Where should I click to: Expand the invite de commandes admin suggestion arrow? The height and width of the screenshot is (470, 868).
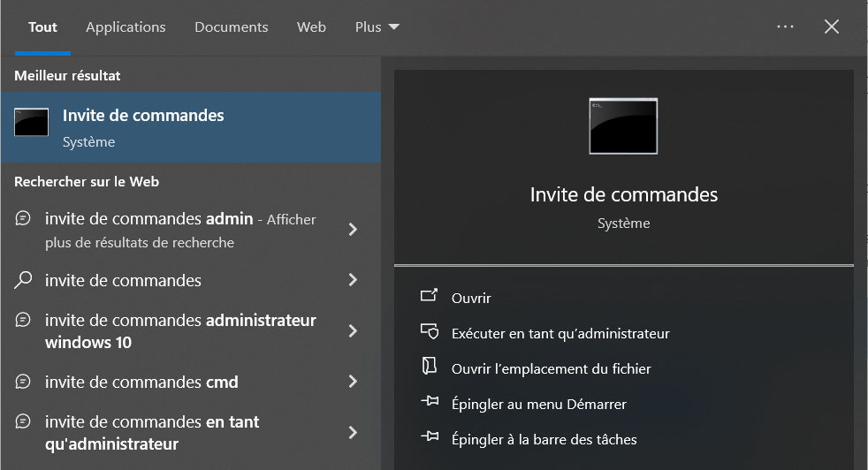(353, 230)
